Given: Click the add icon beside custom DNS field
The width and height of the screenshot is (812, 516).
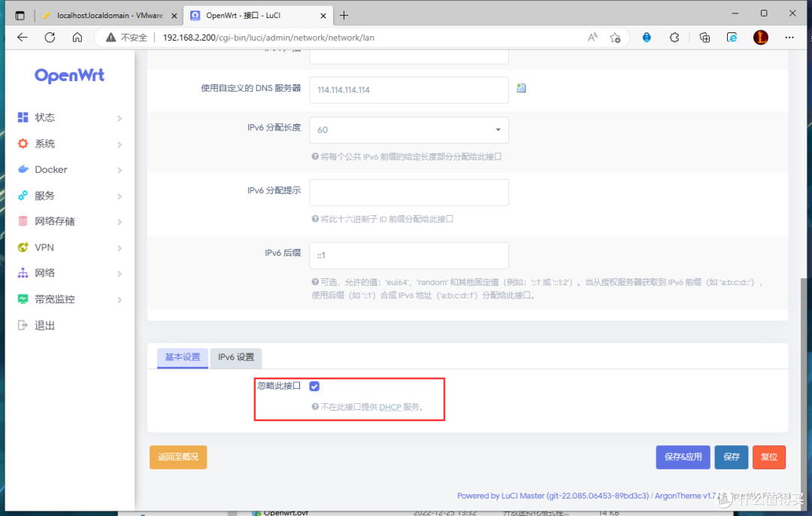Looking at the screenshot, I should coord(521,88).
